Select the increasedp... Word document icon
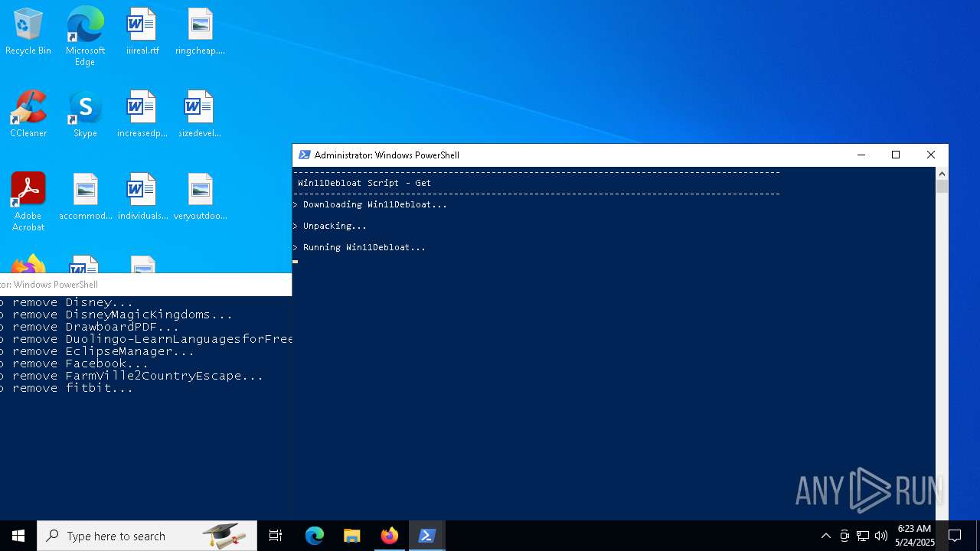980x551 pixels. [x=142, y=115]
